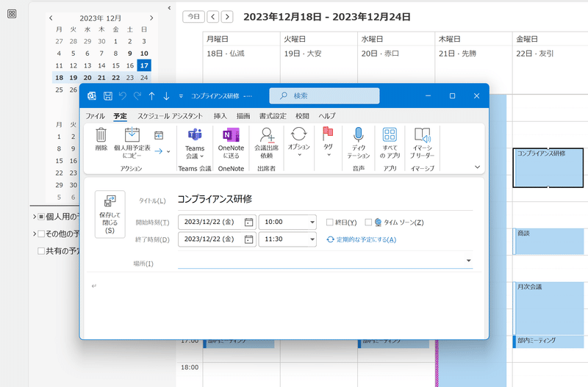Open location (場所) dropdown arrow
The height and width of the screenshot is (387, 588).
coord(468,261)
